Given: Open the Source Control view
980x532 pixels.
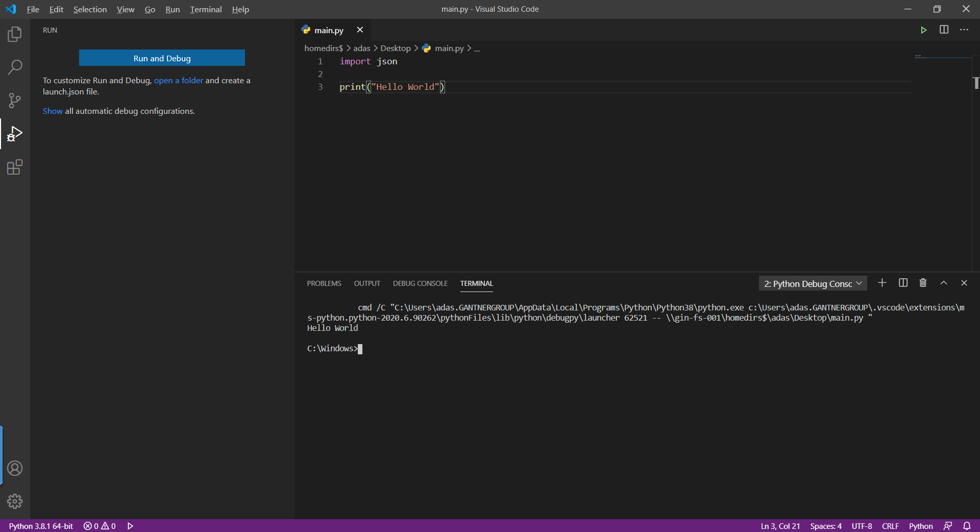Looking at the screenshot, I should (x=15, y=101).
